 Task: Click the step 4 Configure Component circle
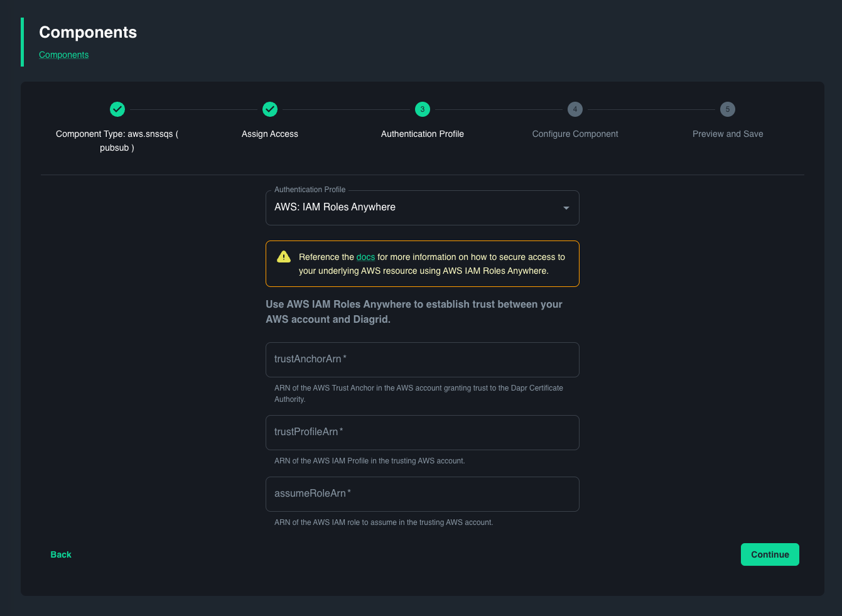pos(575,109)
